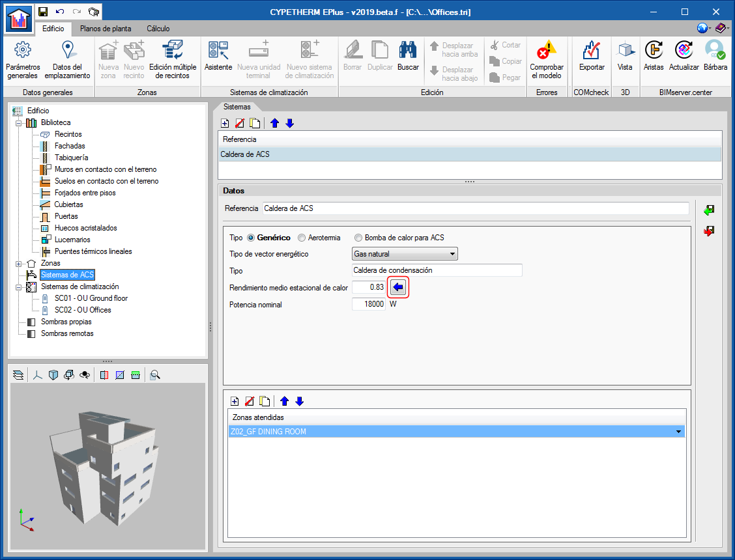Click the red-blue section icon in the 3D viewer
Viewport: 735px width, 560px height.
(104, 375)
